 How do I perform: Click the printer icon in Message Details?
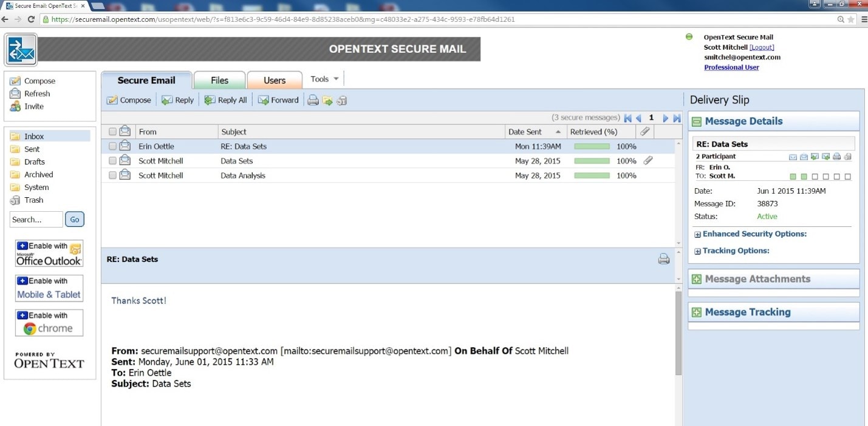tap(836, 157)
